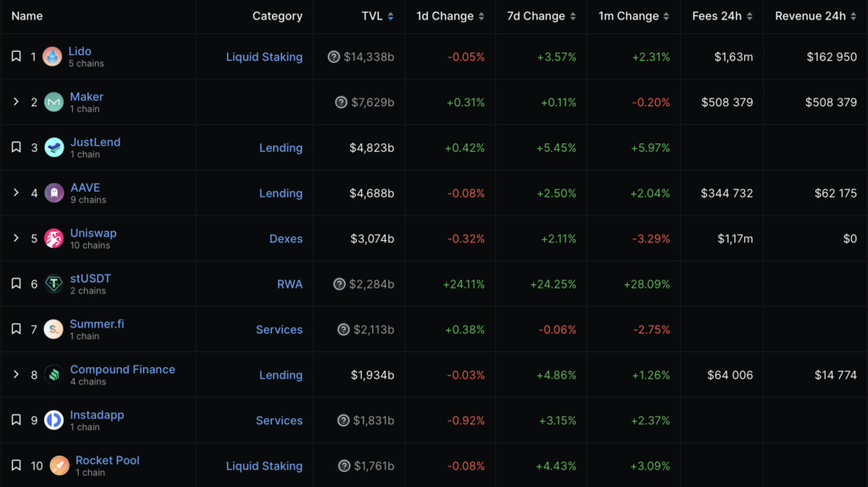Click the Lido protocol logo icon
The image size is (868, 487).
[x=53, y=57]
